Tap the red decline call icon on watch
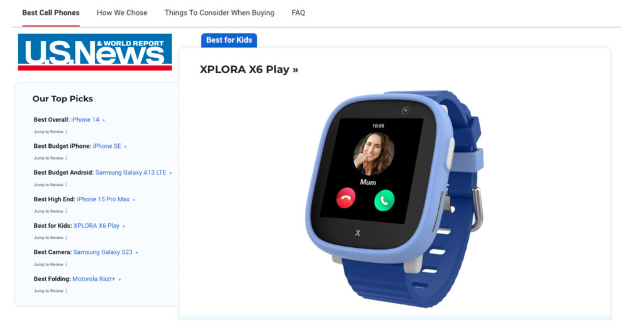This screenshot has height=322, width=644. pyautogui.click(x=346, y=198)
